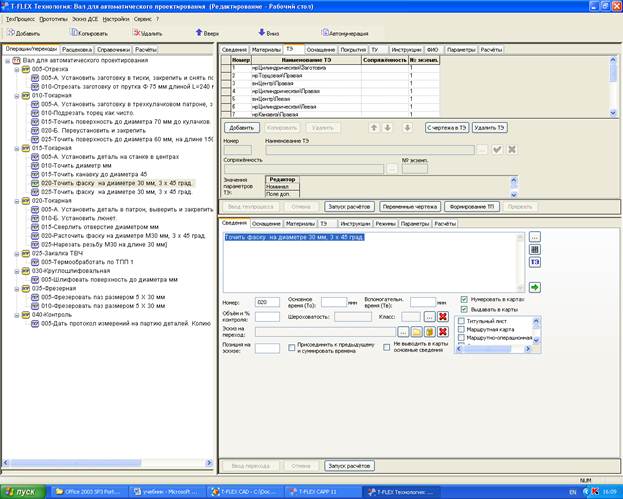Screen dimensions: 623x499
Task: Enable Присоединить к предыдущему checkbox
Action: point(292,348)
